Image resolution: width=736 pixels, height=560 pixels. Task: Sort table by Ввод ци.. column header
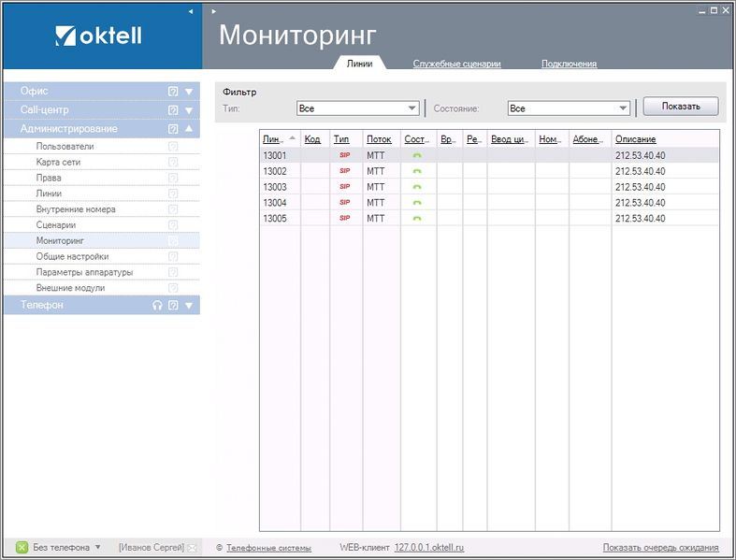pos(510,139)
